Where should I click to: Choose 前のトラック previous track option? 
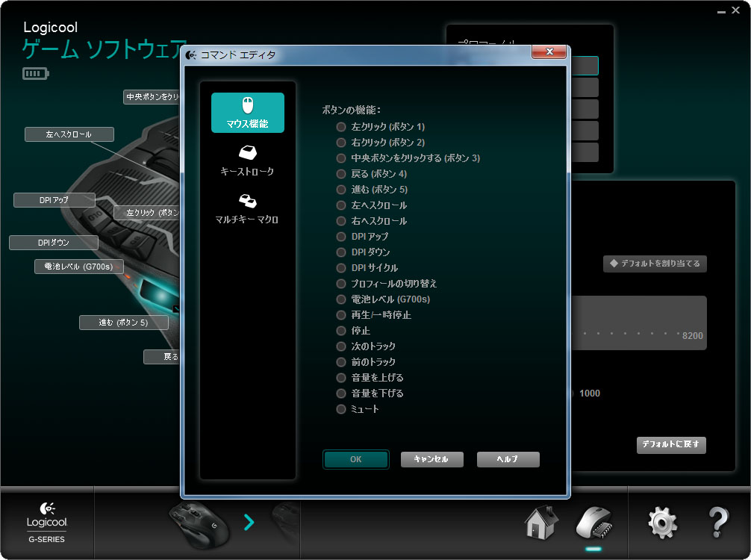(341, 362)
